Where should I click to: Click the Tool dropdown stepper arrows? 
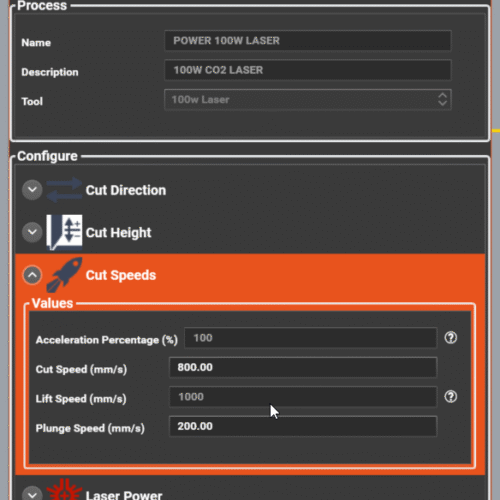442,99
